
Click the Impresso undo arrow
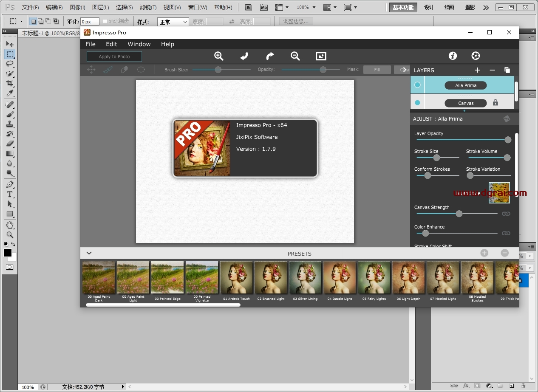click(244, 56)
